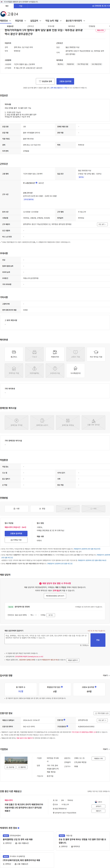Click 더보기 beside 기업정보
110x868 pixels.
106,749
